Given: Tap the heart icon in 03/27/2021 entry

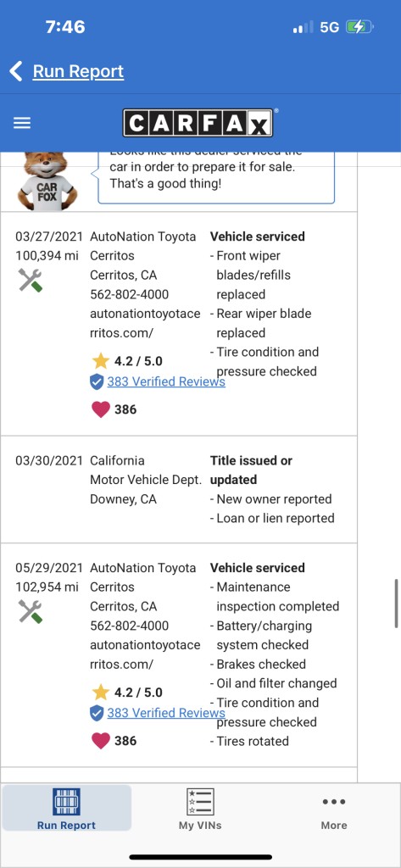Looking at the screenshot, I should 100,409.
